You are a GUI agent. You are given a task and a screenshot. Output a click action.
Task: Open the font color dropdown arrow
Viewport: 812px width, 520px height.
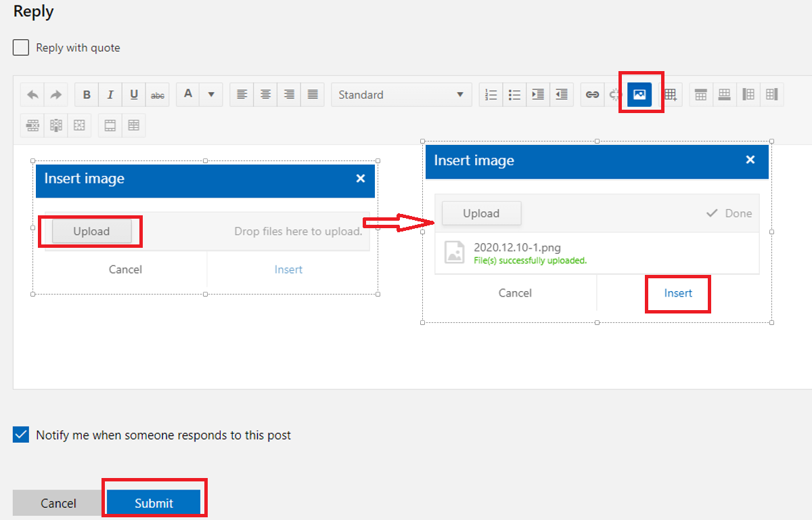click(211, 95)
